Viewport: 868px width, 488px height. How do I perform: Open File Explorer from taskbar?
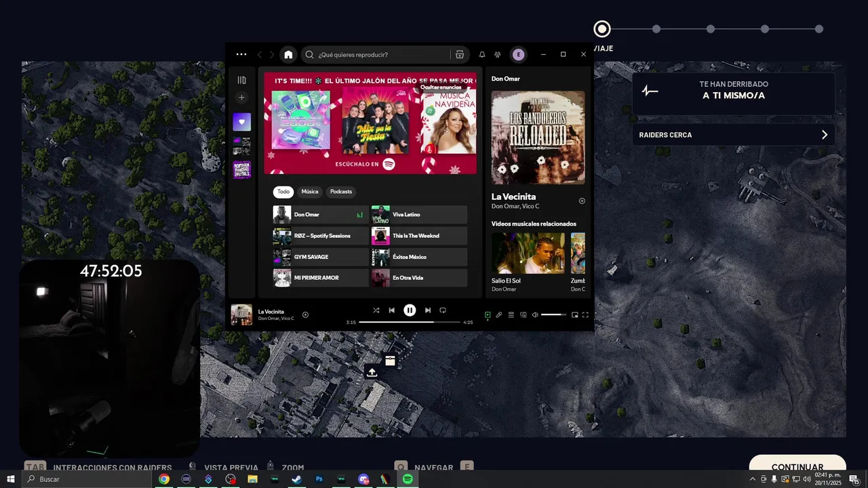tap(252, 479)
